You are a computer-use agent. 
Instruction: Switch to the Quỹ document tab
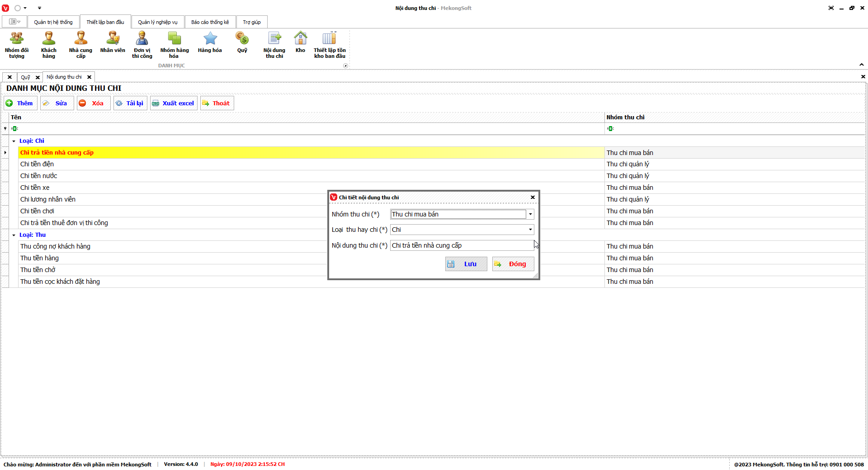coord(25,77)
